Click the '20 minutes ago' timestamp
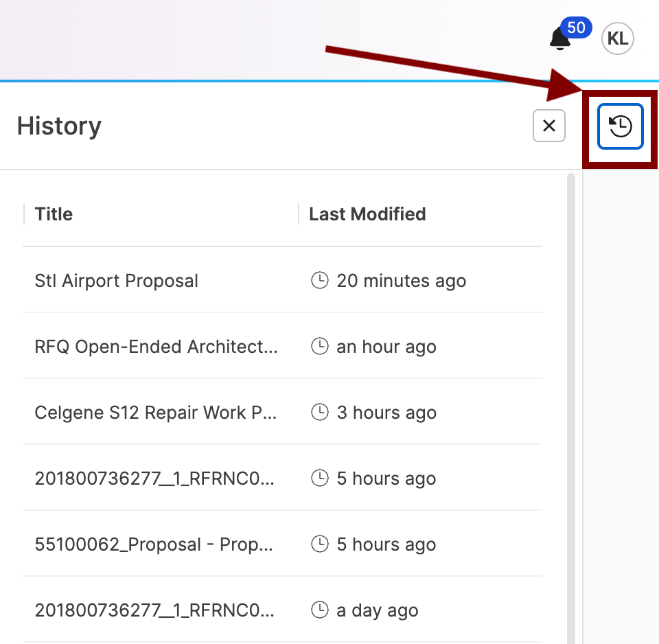The width and height of the screenshot is (659, 644). 402,281
